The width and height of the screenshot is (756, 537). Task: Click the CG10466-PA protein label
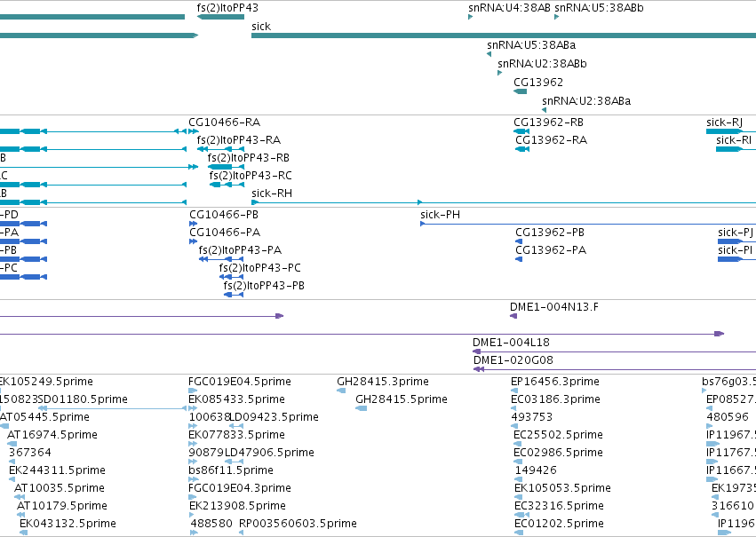tap(225, 233)
